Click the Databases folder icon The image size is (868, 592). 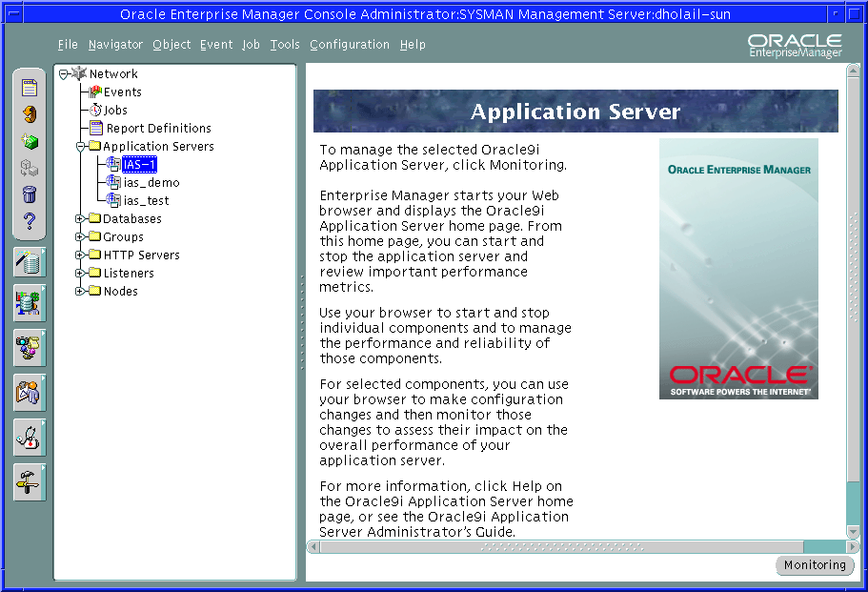(x=94, y=218)
